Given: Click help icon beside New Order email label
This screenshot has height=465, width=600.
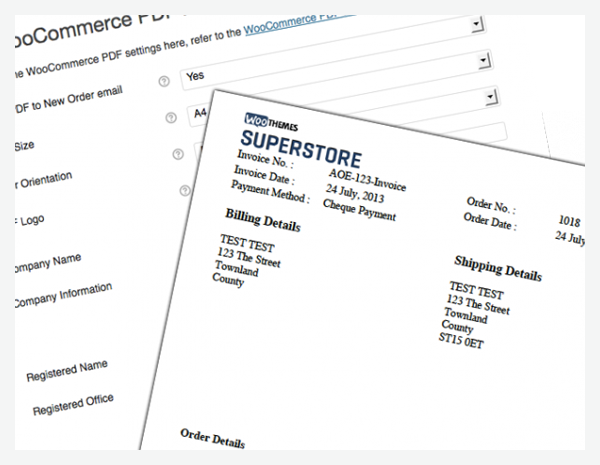Looking at the screenshot, I should pyautogui.click(x=164, y=81).
